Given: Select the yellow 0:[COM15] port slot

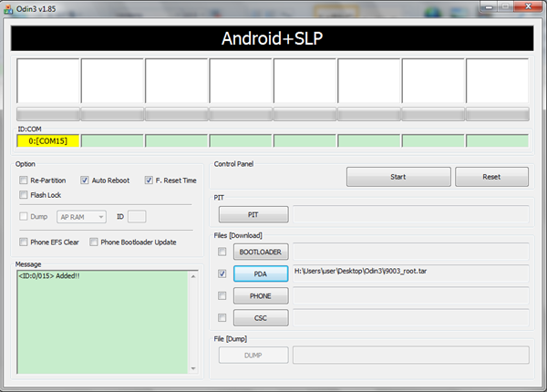Looking at the screenshot, I should [x=48, y=141].
